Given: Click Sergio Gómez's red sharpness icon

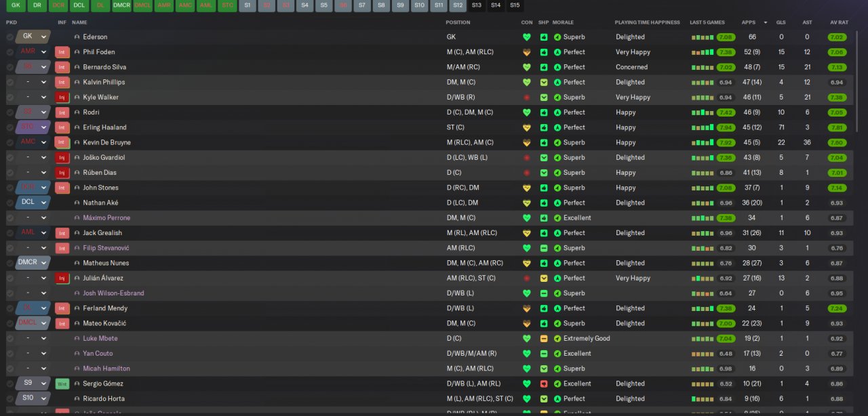Looking at the screenshot, I should coord(544,383).
